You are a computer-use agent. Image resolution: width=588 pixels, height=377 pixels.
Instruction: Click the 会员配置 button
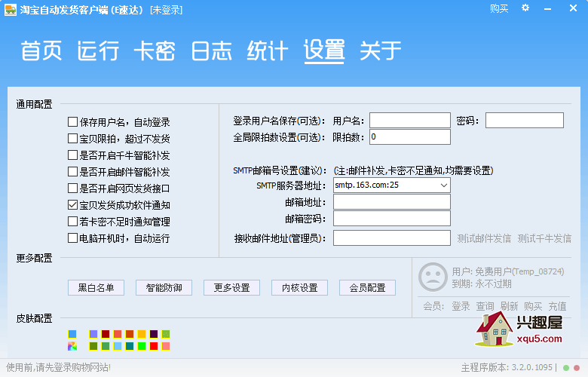click(x=368, y=288)
